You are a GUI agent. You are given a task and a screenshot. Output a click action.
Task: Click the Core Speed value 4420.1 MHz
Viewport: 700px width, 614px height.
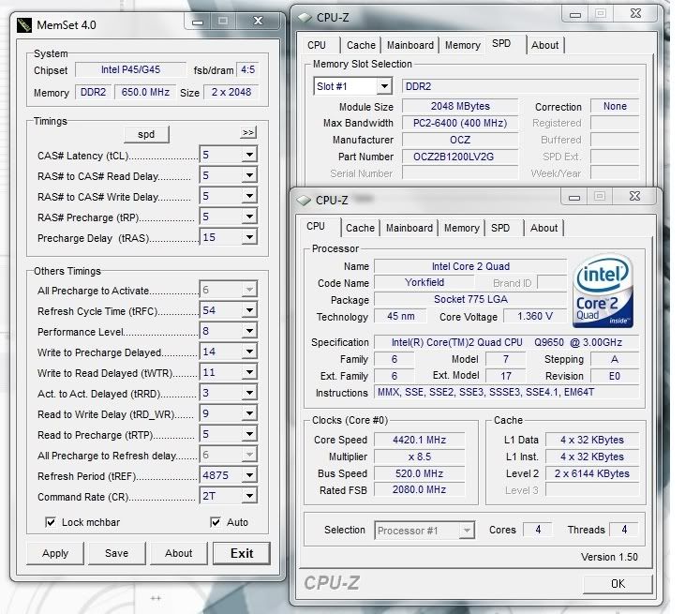click(x=419, y=440)
